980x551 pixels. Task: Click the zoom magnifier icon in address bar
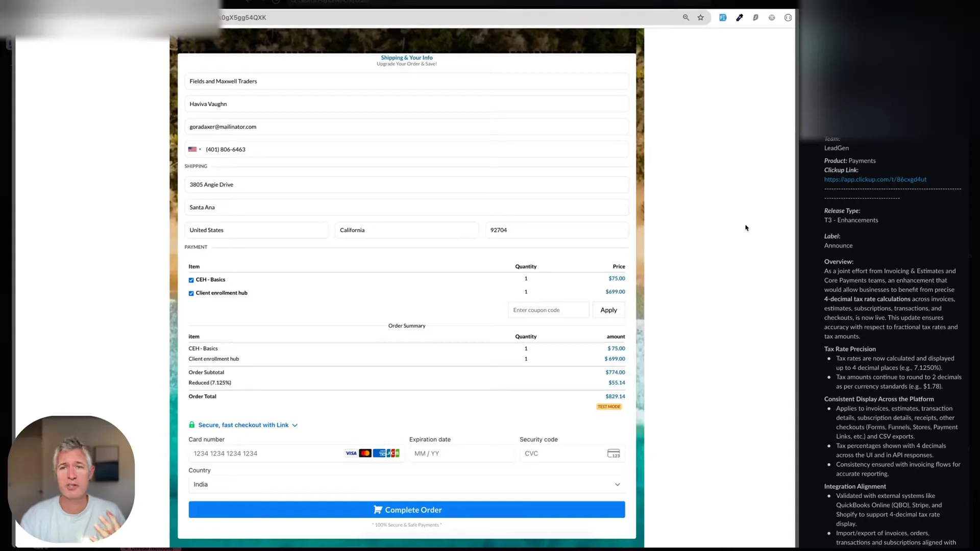tap(686, 17)
